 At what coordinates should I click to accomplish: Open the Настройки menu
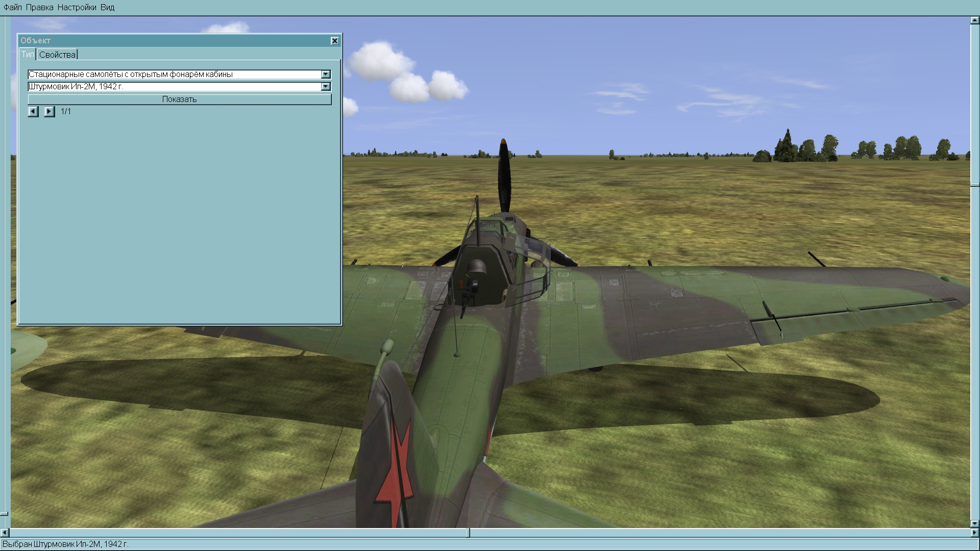pos(77,7)
